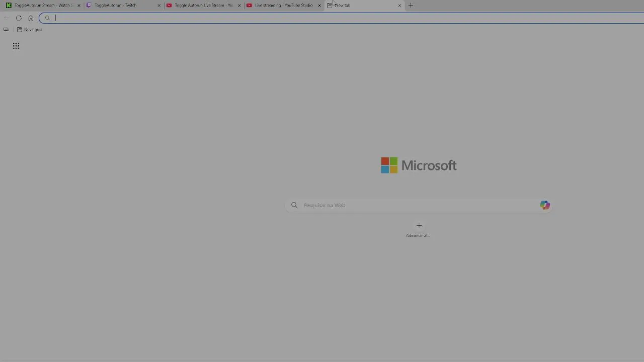The height and width of the screenshot is (362, 644).
Task: Open Copilot from the search box
Action: 545,205
